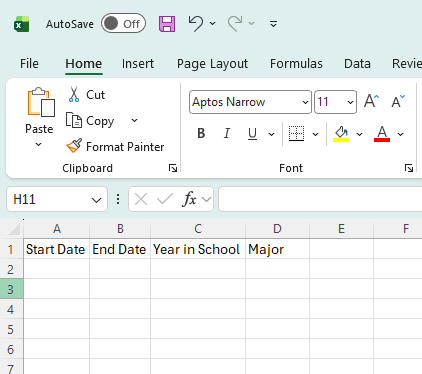The width and height of the screenshot is (422, 374).
Task: Decrease the font size
Action: tap(398, 101)
